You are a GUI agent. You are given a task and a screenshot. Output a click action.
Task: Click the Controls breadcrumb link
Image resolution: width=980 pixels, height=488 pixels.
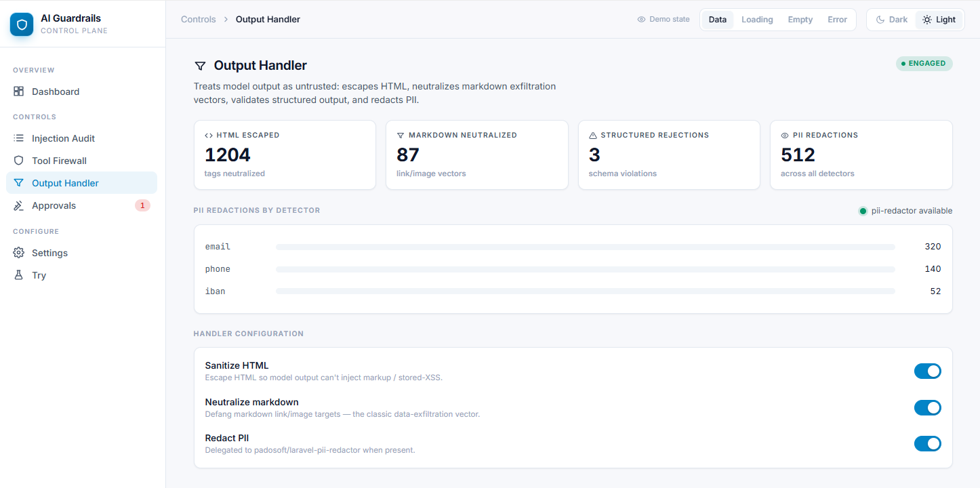tap(199, 20)
